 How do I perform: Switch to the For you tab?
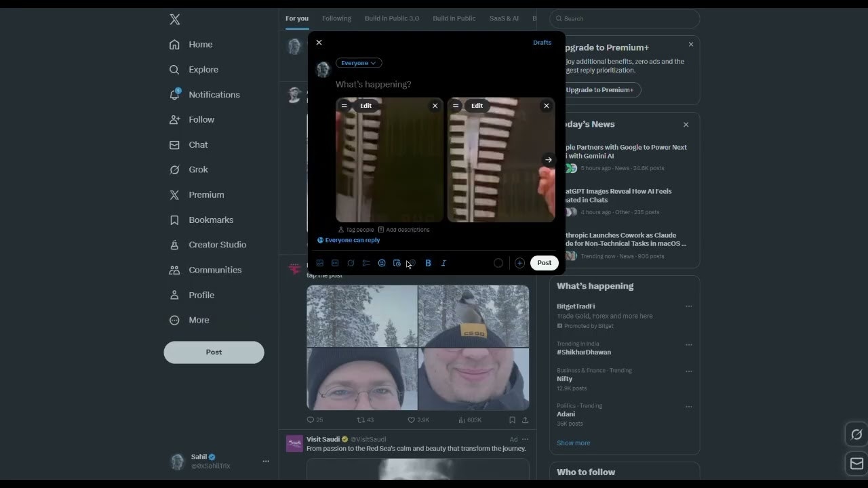297,18
